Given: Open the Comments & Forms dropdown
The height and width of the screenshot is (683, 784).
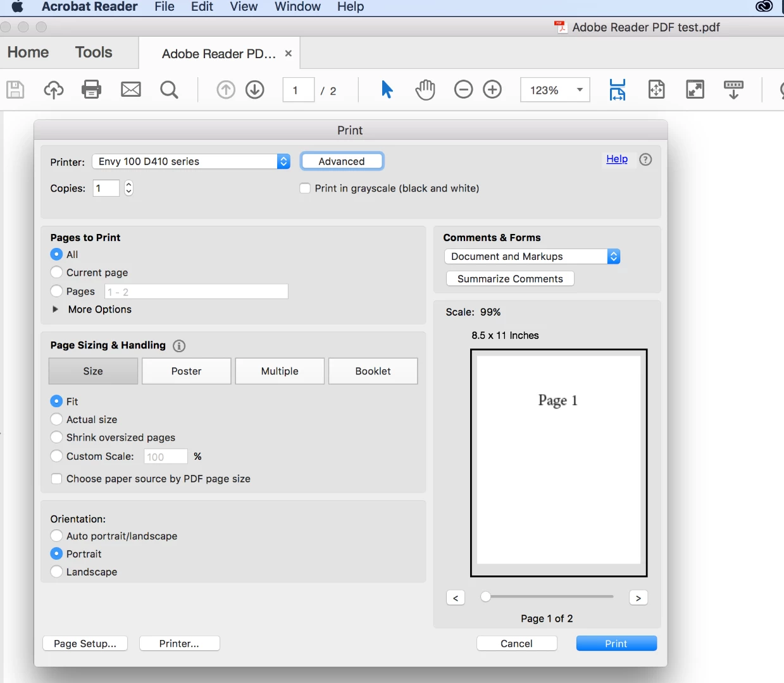Looking at the screenshot, I should click(x=532, y=256).
